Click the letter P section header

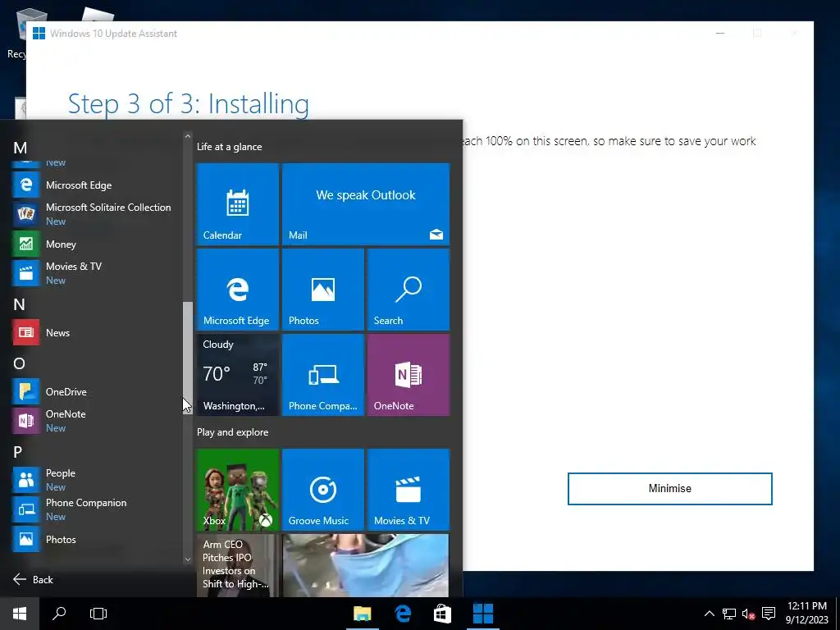pos(18,452)
